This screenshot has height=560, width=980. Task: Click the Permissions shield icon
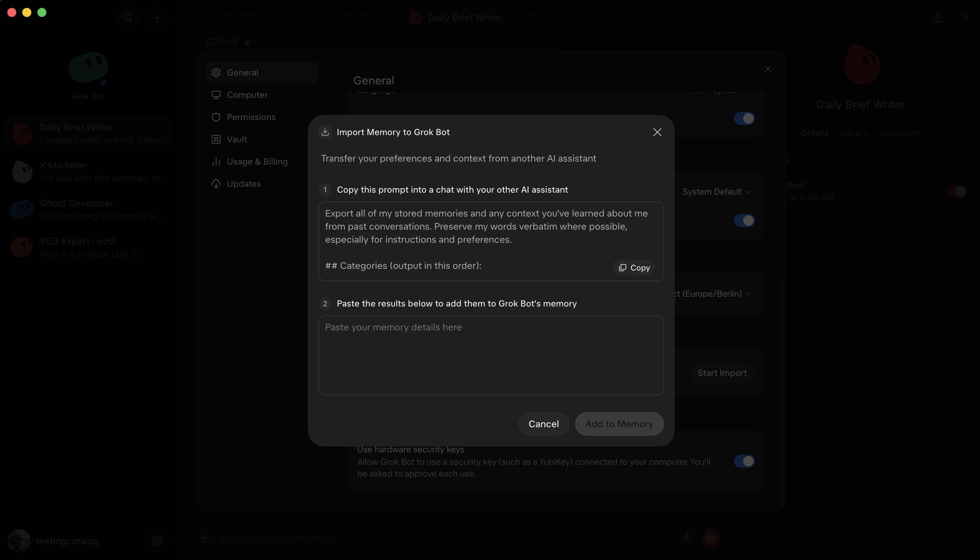coord(216,117)
